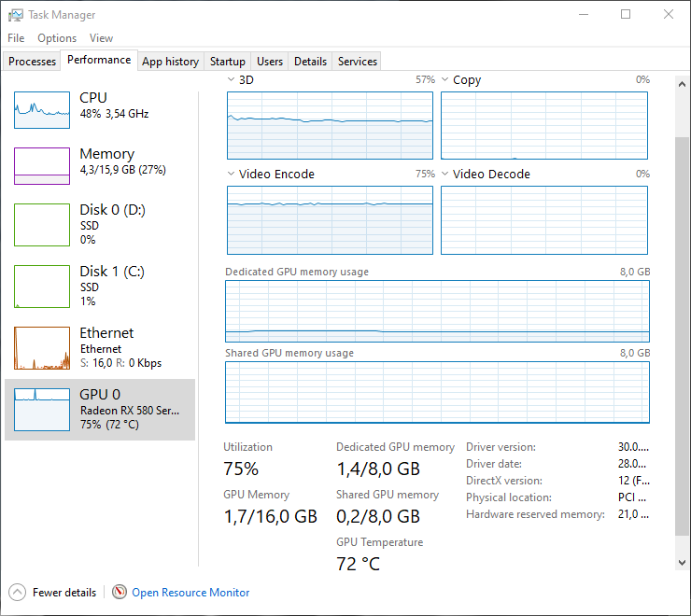Click the scrollbar up arrow

click(682, 84)
